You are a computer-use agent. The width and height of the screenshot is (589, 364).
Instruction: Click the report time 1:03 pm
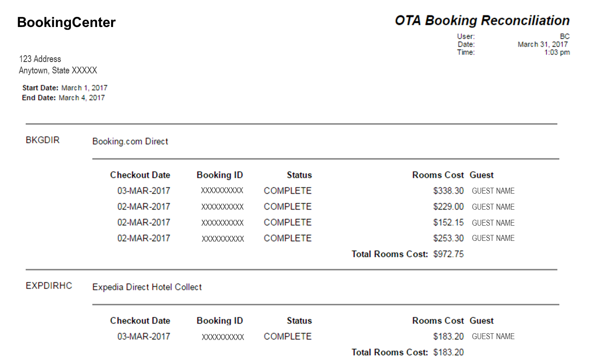point(557,53)
